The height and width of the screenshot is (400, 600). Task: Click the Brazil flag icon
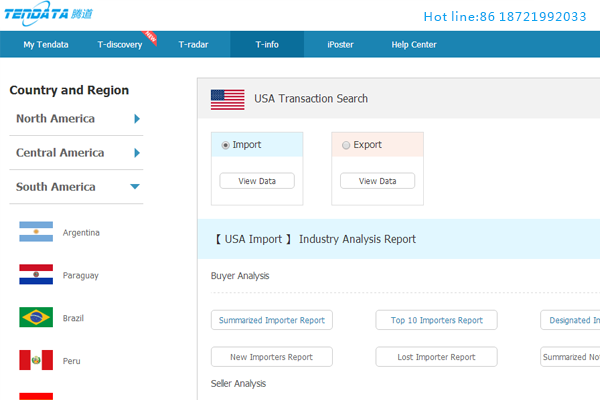pos(36,317)
